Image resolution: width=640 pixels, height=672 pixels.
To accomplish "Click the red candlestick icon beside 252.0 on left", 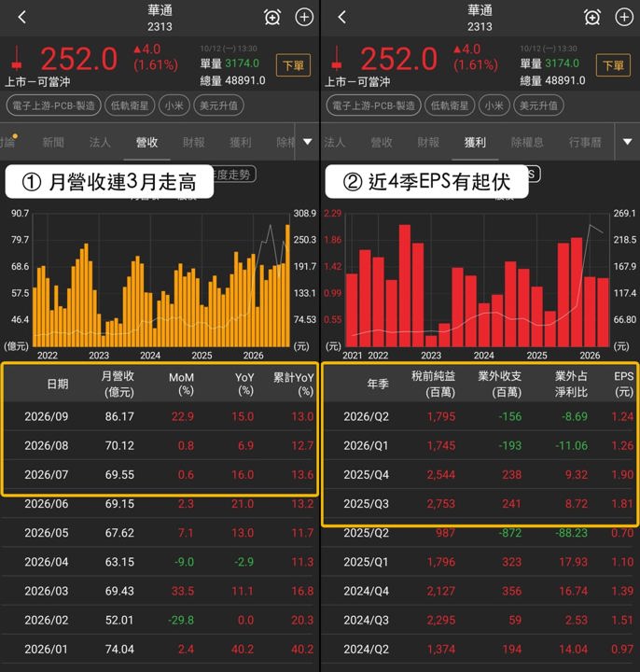I will pyautogui.click(x=17, y=58).
